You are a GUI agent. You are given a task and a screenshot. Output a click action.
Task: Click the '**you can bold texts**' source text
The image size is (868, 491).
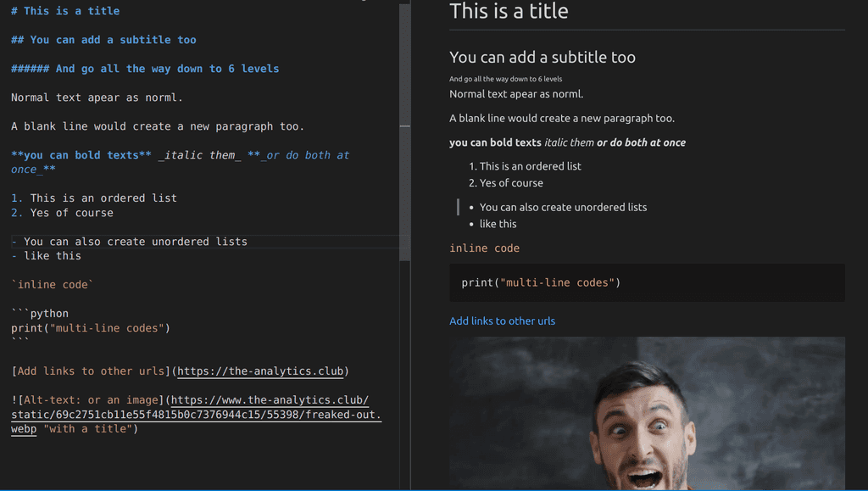pyautogui.click(x=81, y=155)
